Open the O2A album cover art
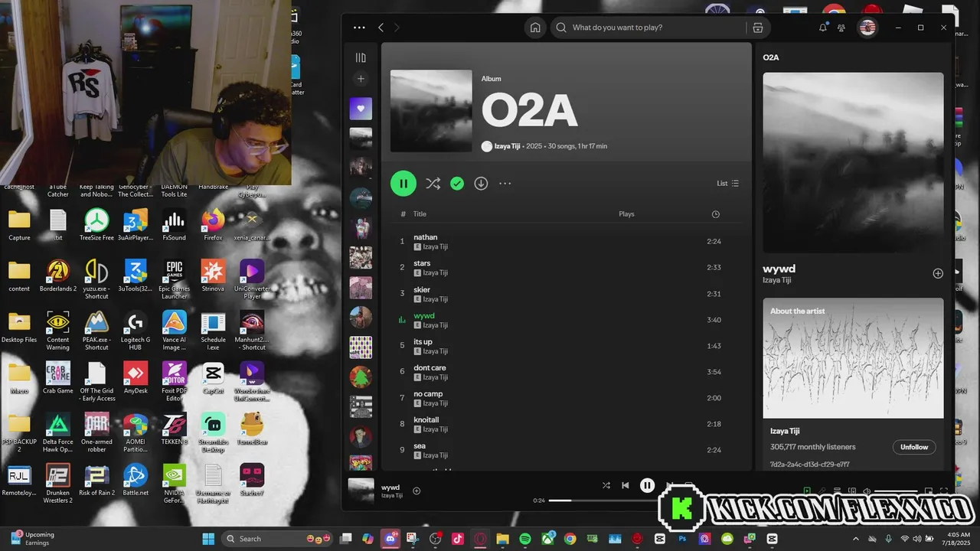 coord(431,111)
